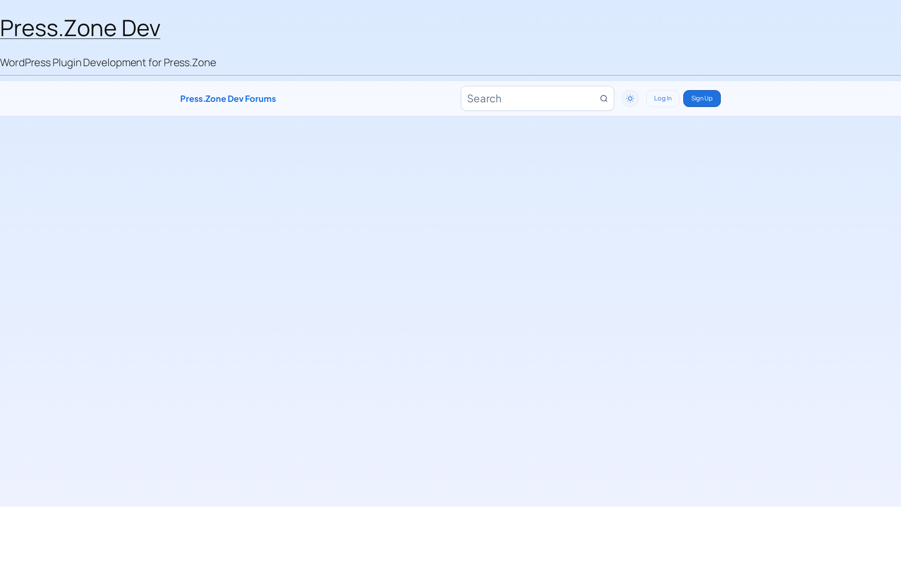Open the Log In page
This screenshot has height=588, width=901.
pyautogui.click(x=663, y=99)
